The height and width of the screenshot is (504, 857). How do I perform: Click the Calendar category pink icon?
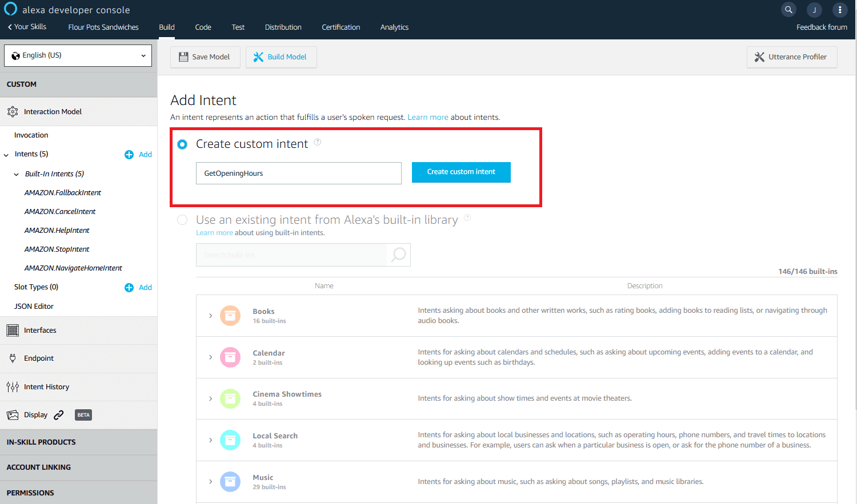(230, 357)
